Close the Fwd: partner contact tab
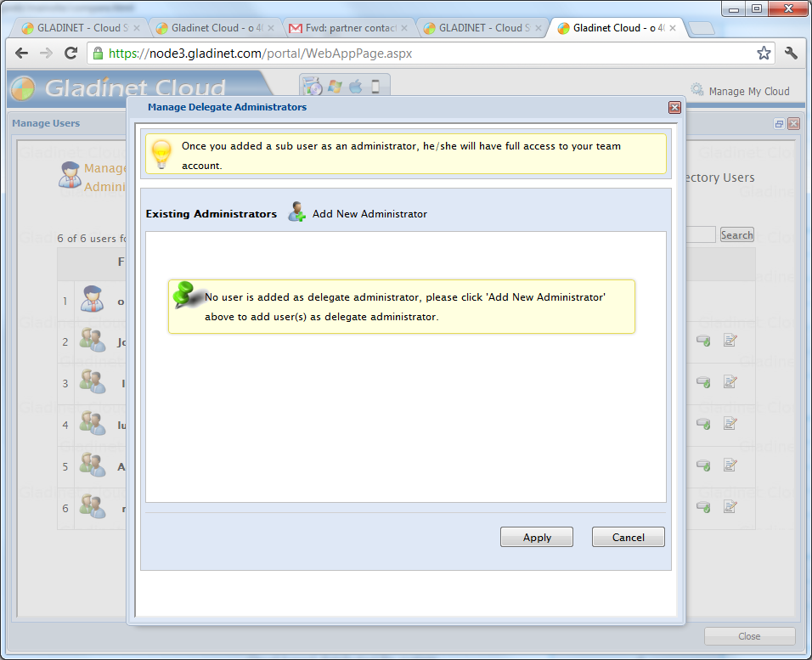Viewport: 812px width, 660px height. pyautogui.click(x=404, y=28)
